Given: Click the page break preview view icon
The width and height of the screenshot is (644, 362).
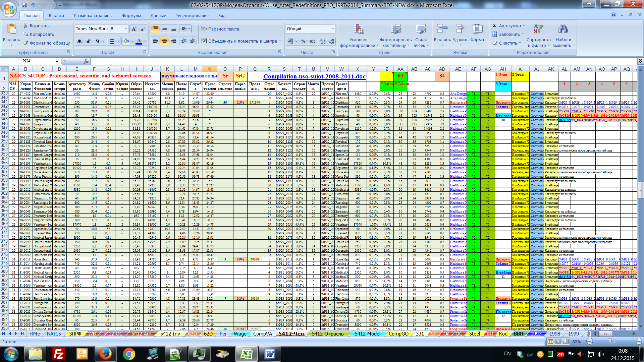Looking at the screenshot, I should point(566,341).
